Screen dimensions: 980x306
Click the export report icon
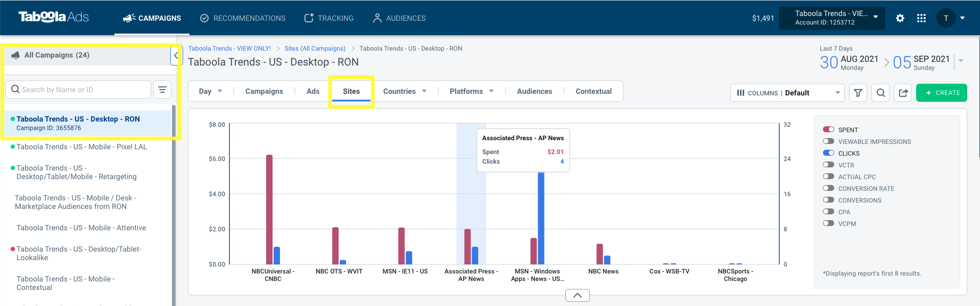(903, 93)
